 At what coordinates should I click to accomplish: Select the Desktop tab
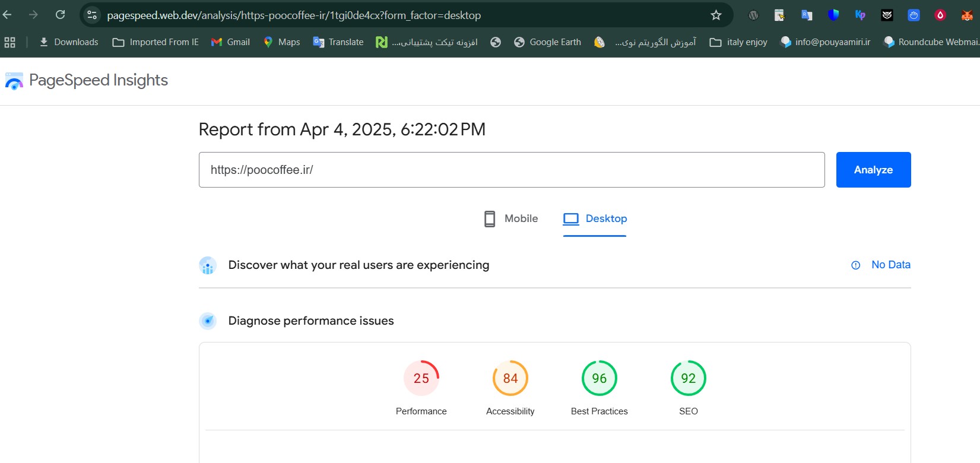(595, 219)
